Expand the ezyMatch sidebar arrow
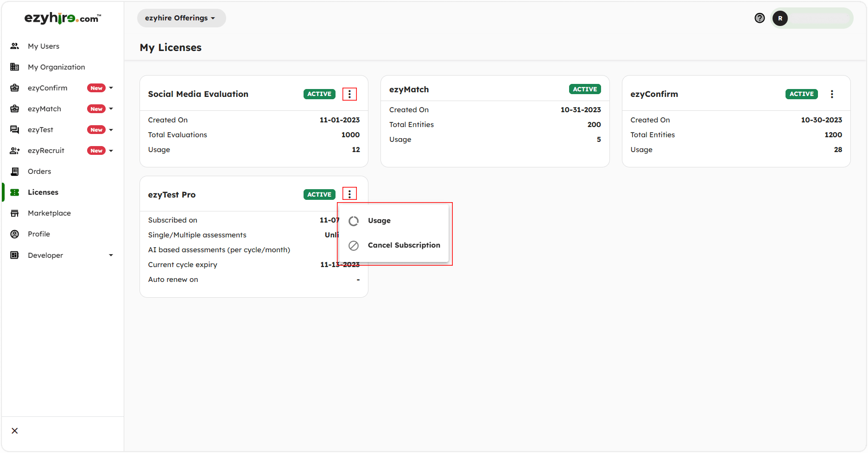Image resolution: width=868 pixels, height=453 pixels. (111, 108)
